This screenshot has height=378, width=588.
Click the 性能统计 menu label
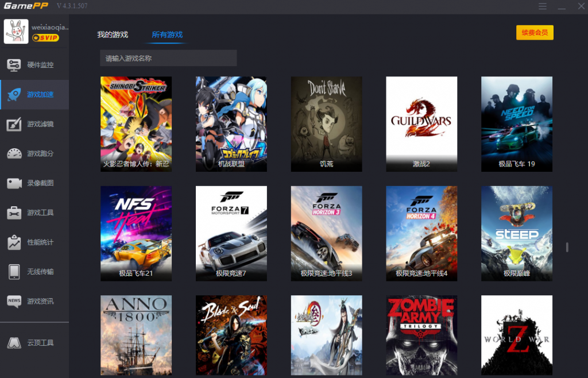click(x=40, y=242)
